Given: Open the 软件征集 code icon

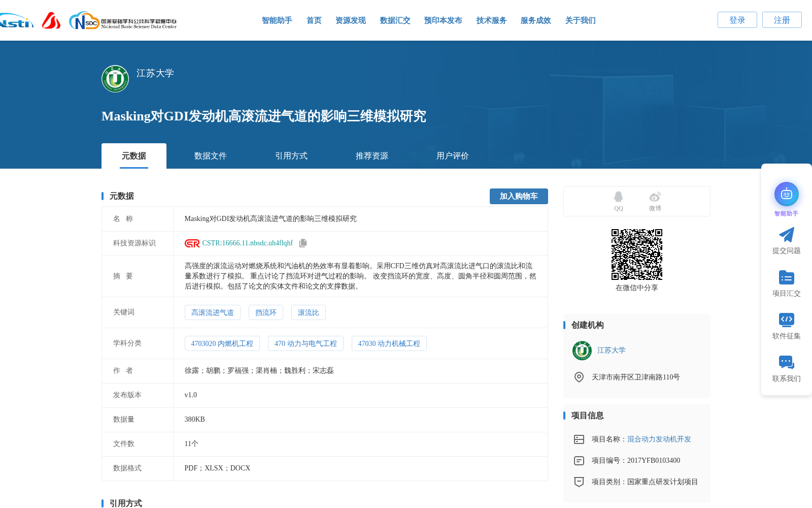Looking at the screenshot, I should tap(787, 320).
